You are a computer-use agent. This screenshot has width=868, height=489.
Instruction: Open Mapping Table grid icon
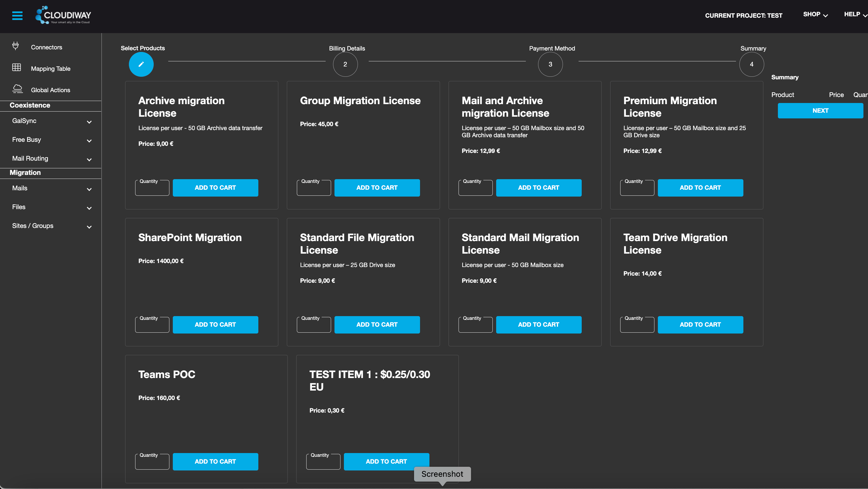point(17,67)
